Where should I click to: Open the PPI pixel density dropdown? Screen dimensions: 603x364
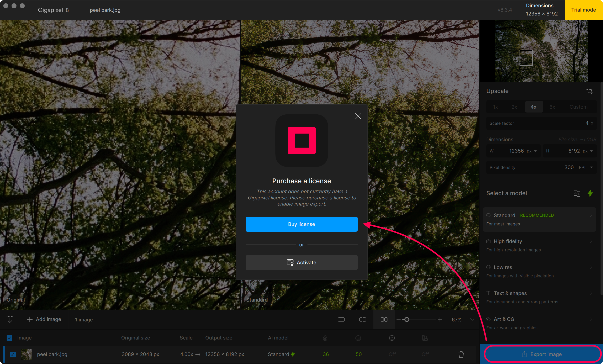(x=591, y=167)
